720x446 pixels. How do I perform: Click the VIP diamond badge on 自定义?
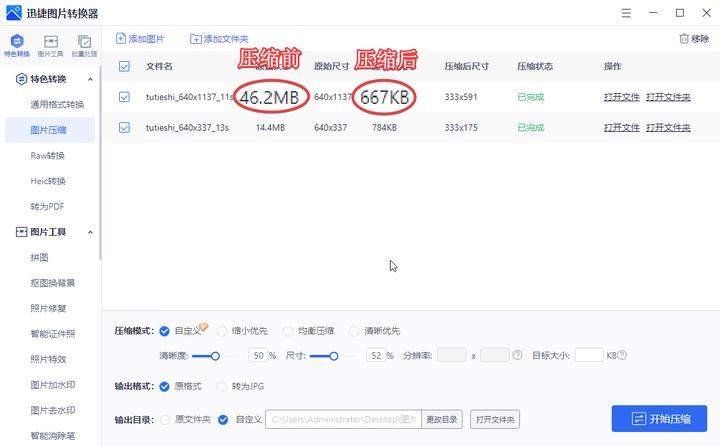pos(203,327)
